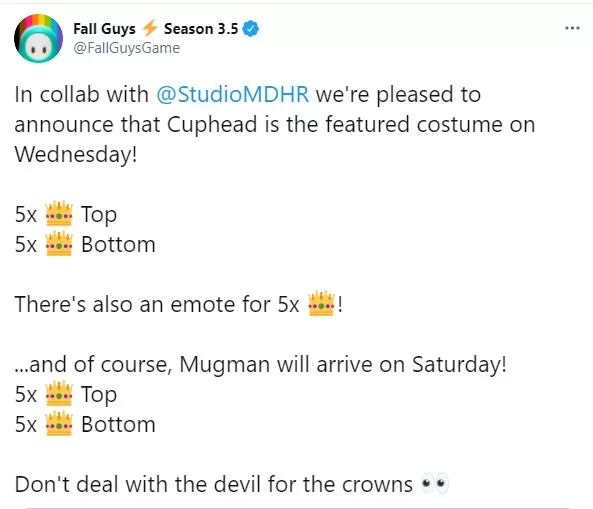Click the 'Season 3.5' name text
The height and width of the screenshot is (509, 593).
point(201,29)
